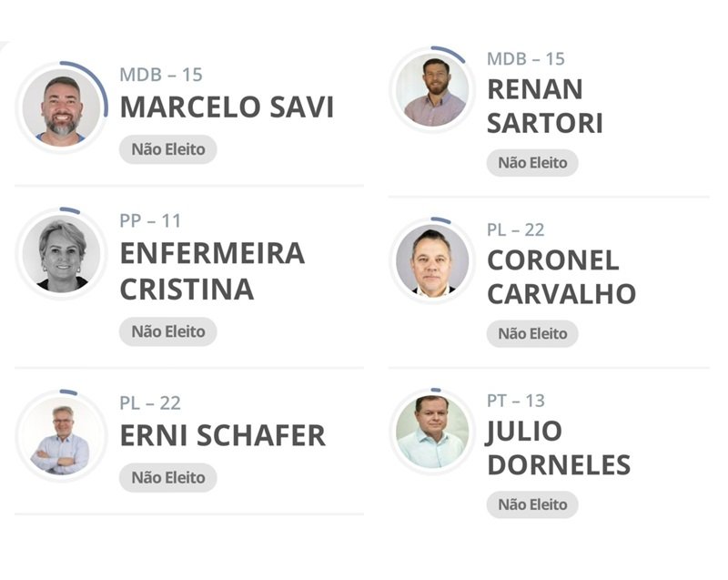Click Não Eleito badge under Erni Schafer
Image resolution: width=728 pixels, height=580 pixels.
167,477
